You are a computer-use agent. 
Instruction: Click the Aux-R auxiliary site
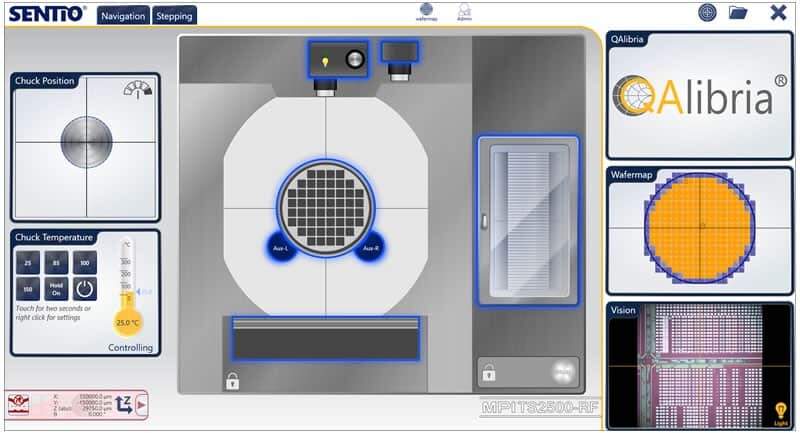[x=370, y=248]
